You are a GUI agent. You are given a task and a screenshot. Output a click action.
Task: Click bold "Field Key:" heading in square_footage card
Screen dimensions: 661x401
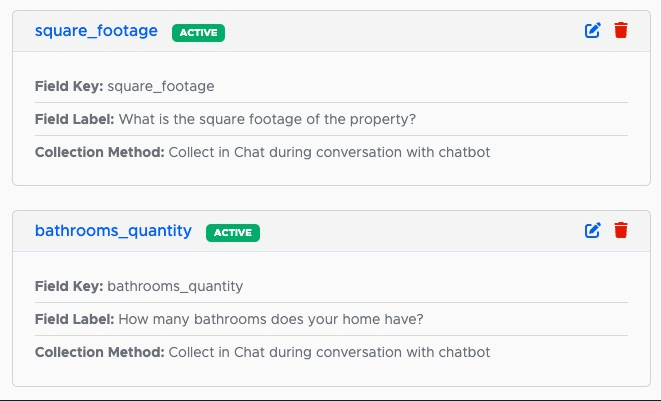pos(69,86)
